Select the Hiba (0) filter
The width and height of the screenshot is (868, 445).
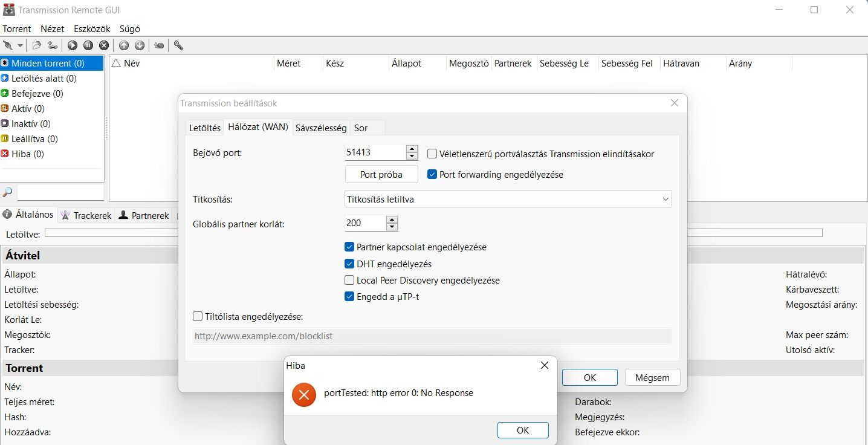(52, 154)
